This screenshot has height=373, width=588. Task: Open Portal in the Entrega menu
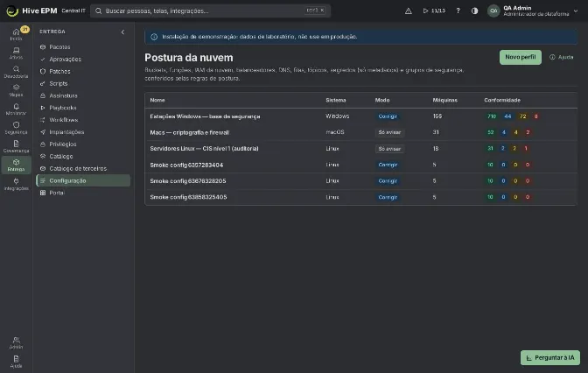point(83,193)
